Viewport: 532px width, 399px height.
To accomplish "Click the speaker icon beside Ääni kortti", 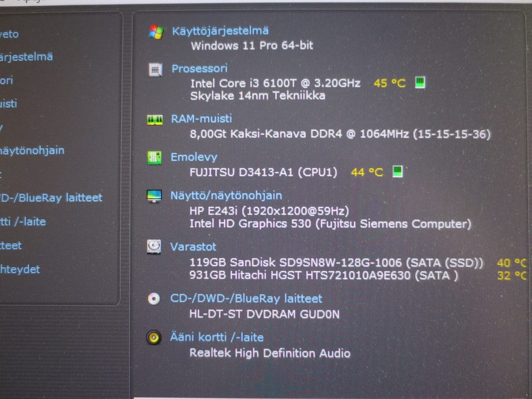I will pyautogui.click(x=154, y=337).
